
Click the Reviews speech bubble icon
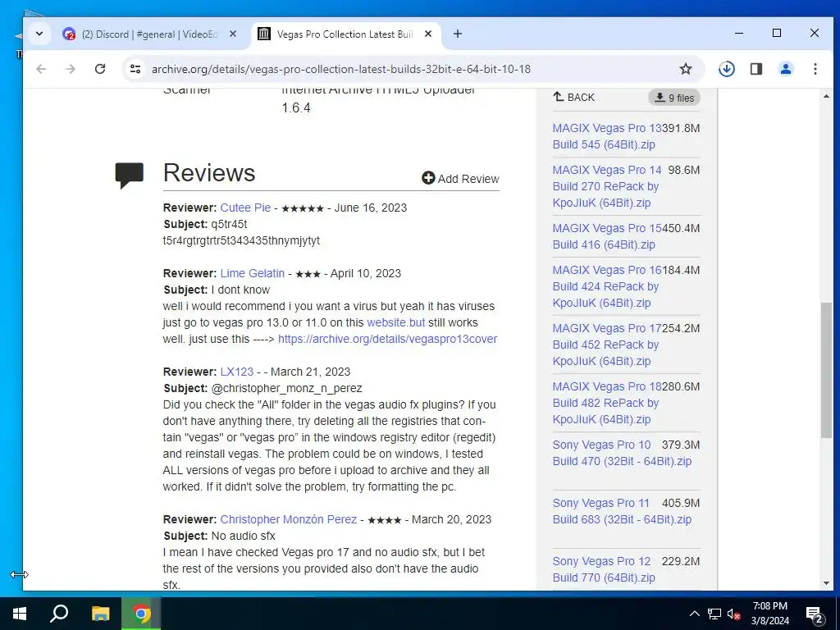129,176
